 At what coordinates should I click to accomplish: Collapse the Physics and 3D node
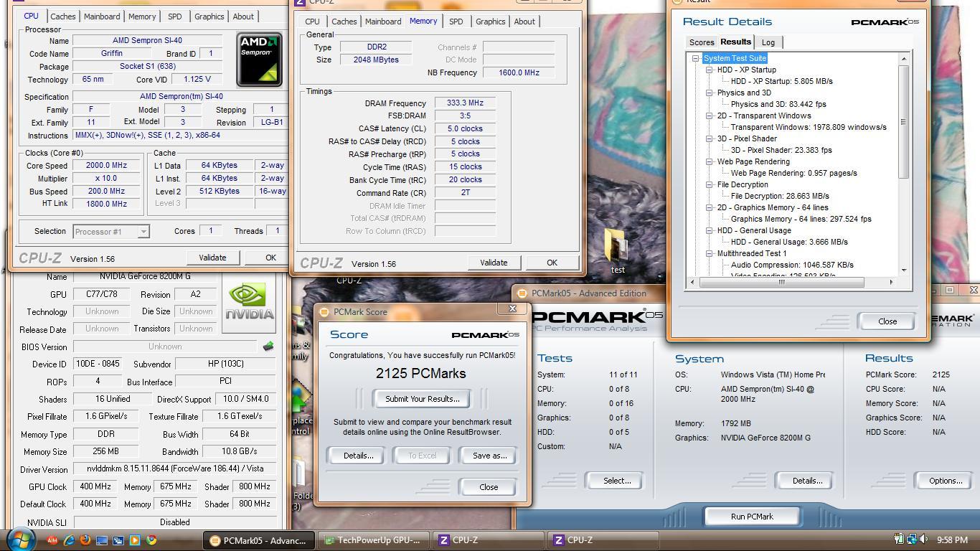pyautogui.click(x=710, y=93)
